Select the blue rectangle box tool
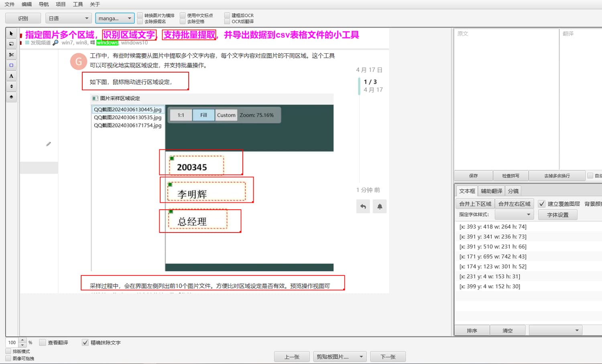602x364 pixels. coord(11,65)
